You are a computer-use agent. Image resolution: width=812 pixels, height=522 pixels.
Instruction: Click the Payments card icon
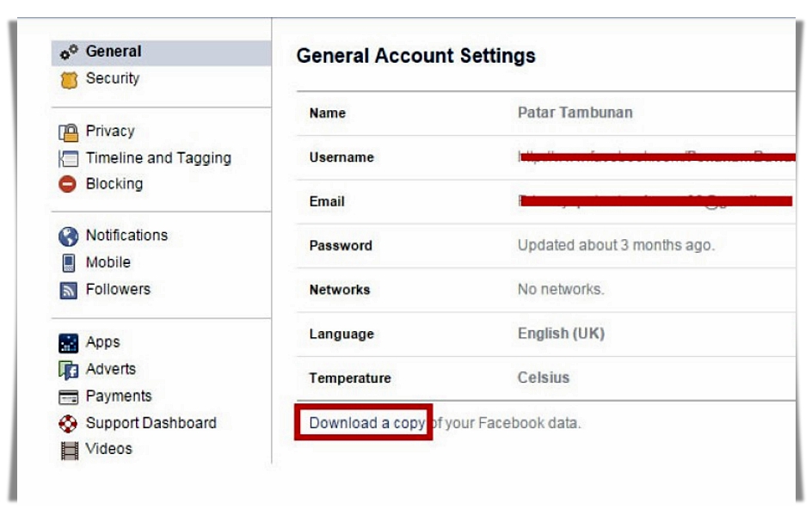69,397
